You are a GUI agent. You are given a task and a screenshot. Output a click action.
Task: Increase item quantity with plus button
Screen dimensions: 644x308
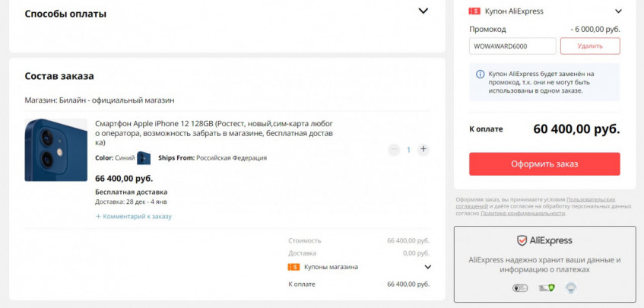click(424, 149)
